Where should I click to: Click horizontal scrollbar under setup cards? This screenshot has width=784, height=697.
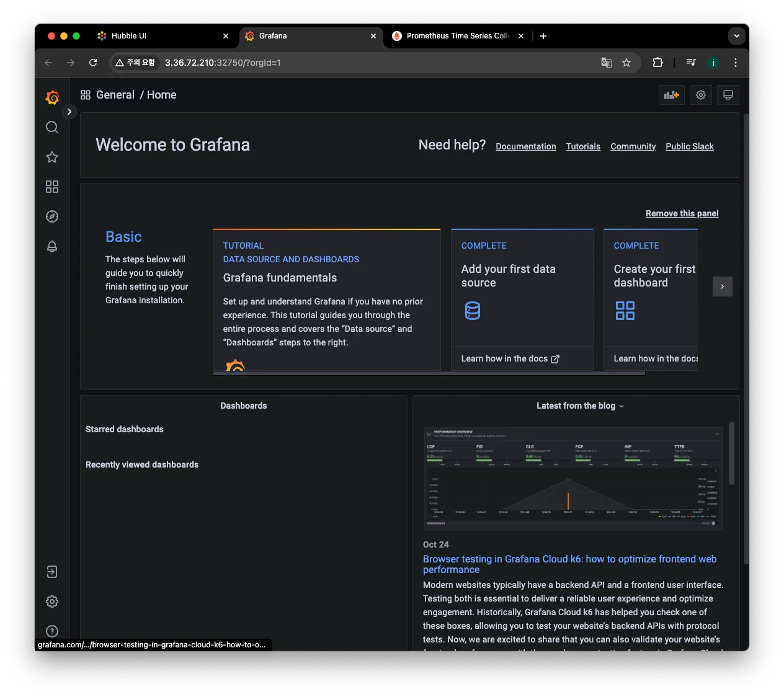tap(429, 373)
